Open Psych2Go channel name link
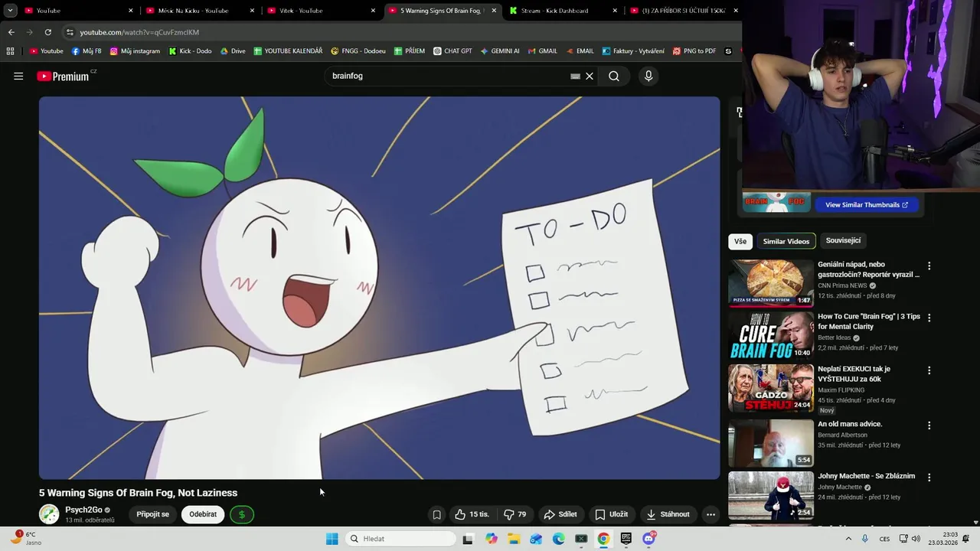980x551 pixels. (x=83, y=510)
